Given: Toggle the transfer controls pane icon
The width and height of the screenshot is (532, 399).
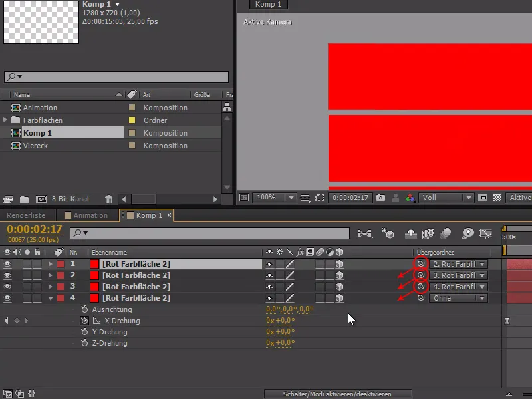Looking at the screenshot, I should 20,394.
